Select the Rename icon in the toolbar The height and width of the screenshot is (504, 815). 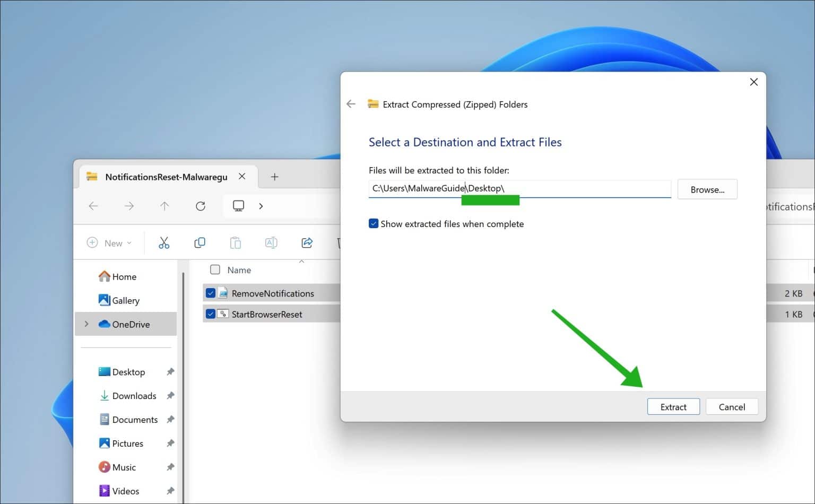point(271,242)
